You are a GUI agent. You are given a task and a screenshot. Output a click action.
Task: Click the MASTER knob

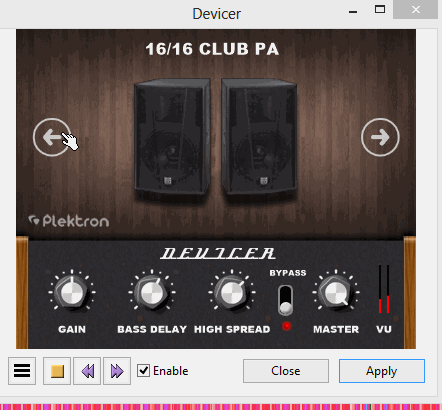[x=336, y=292]
